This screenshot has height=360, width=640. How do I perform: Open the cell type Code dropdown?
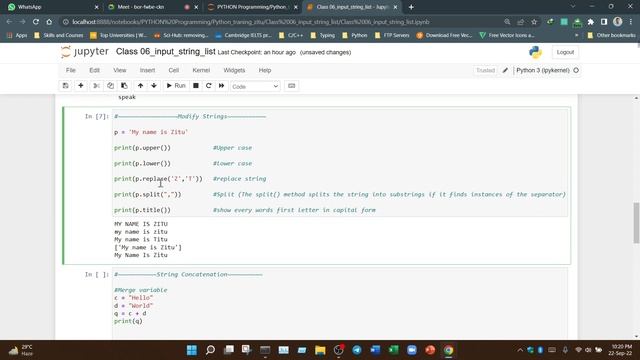click(x=255, y=86)
